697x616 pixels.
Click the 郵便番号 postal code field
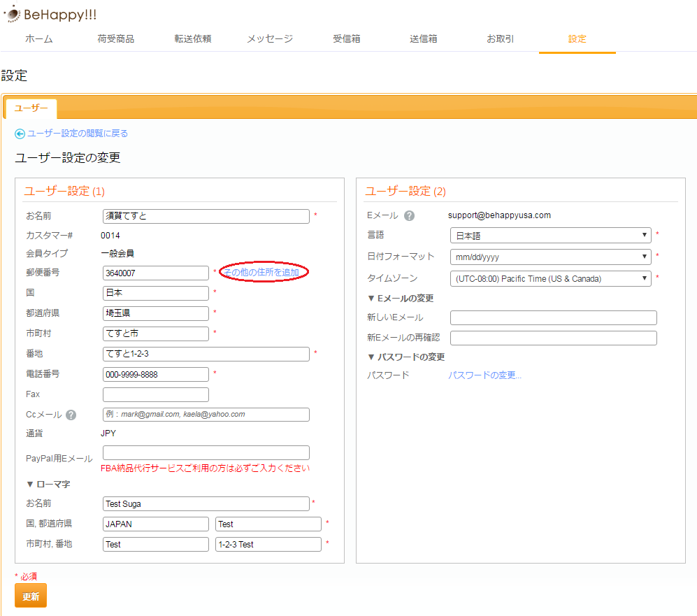(155, 273)
